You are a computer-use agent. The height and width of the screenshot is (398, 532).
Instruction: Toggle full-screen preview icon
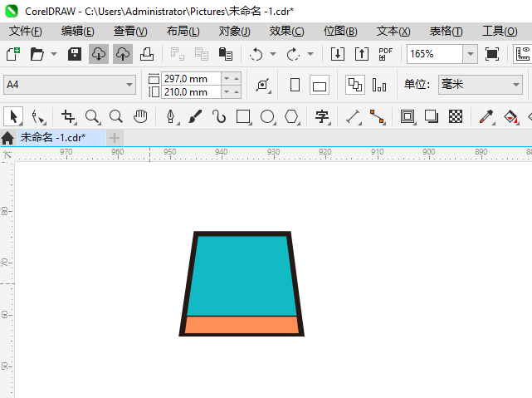[x=492, y=54]
